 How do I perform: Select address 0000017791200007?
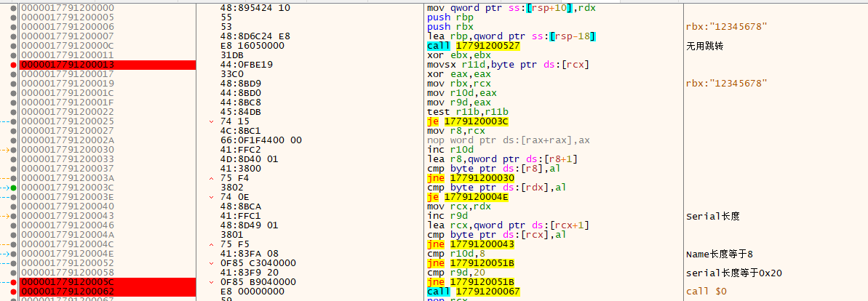click(x=68, y=36)
